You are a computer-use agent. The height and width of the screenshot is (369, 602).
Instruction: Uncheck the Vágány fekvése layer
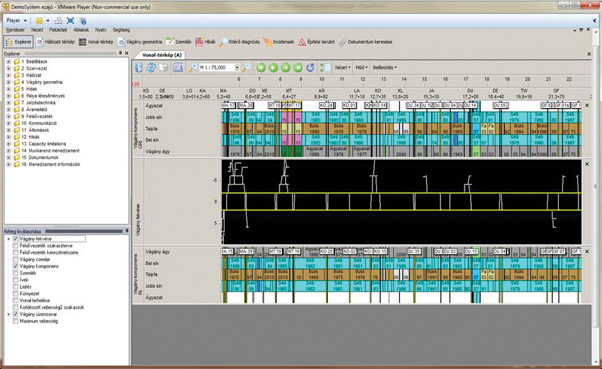pos(16,239)
